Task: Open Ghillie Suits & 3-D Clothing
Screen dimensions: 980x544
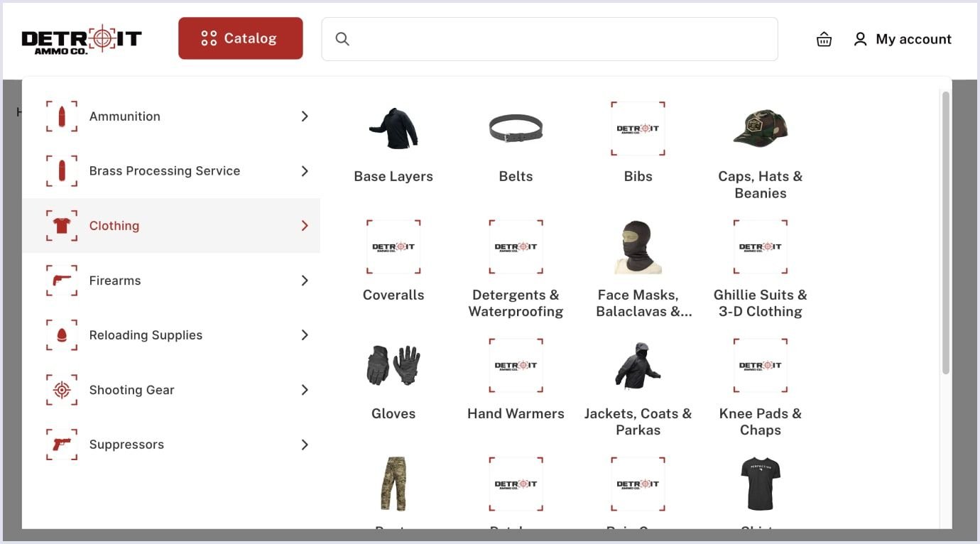Action: (760, 303)
